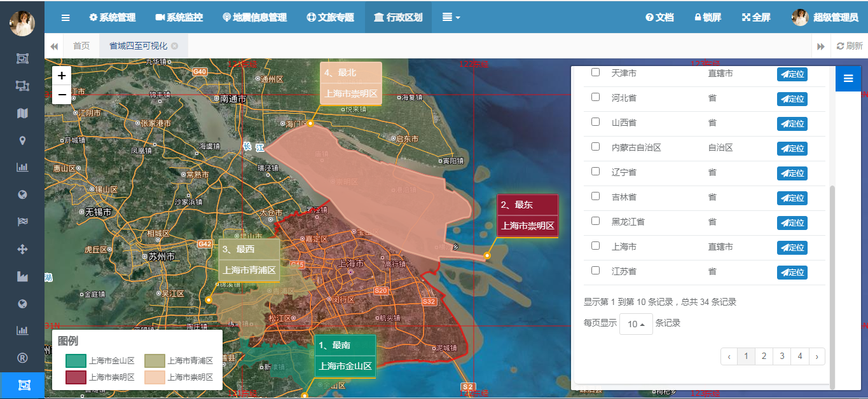Tick the 内蒙古自治区 checkbox
Viewport: 868px width, 399px height.
(x=595, y=147)
